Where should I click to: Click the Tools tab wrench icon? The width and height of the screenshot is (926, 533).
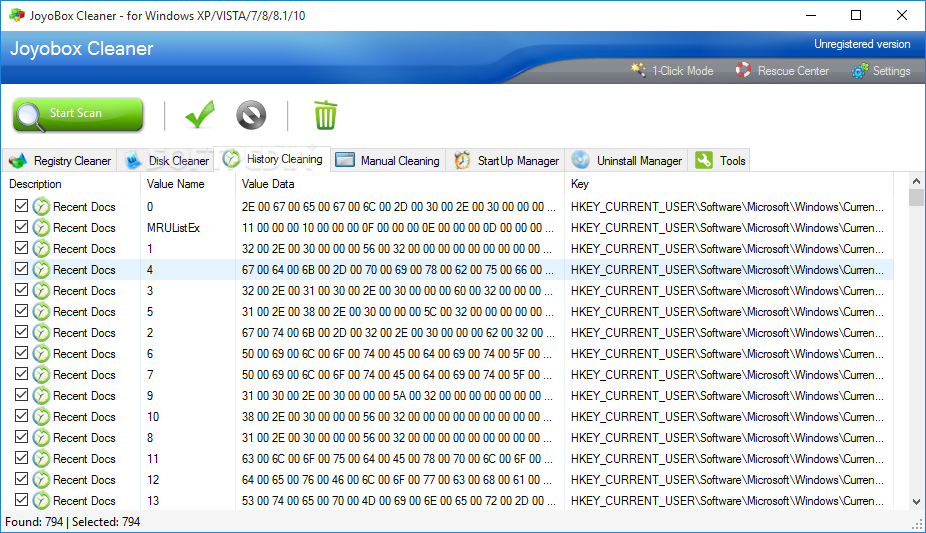704,161
